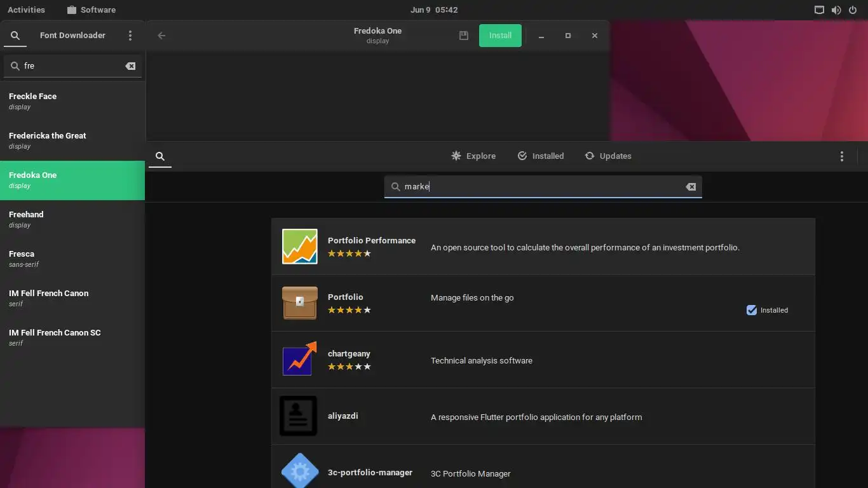Click the screen keyboard tray icon
Viewport: 868px width, 488px height.
coord(819,10)
